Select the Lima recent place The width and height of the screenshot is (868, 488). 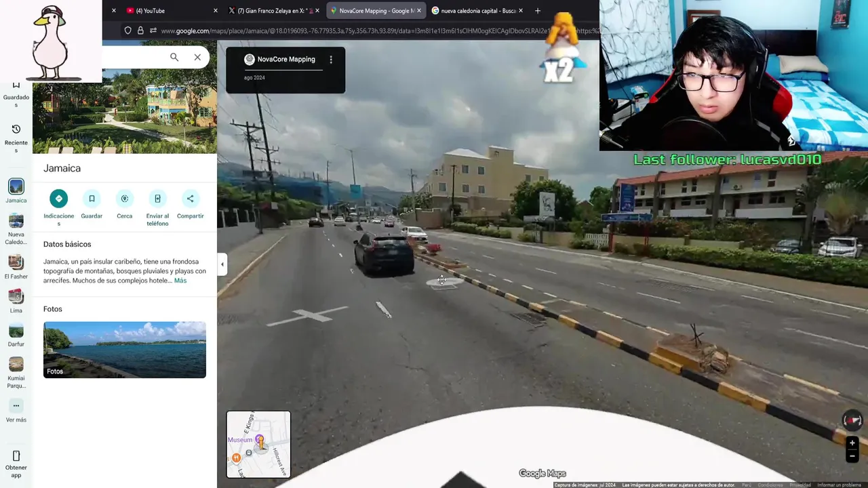[16, 301]
